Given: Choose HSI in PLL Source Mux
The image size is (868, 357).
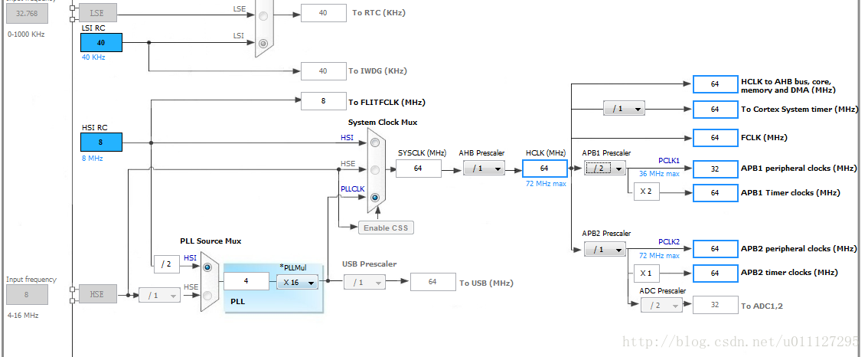Looking at the screenshot, I should 207,267.
